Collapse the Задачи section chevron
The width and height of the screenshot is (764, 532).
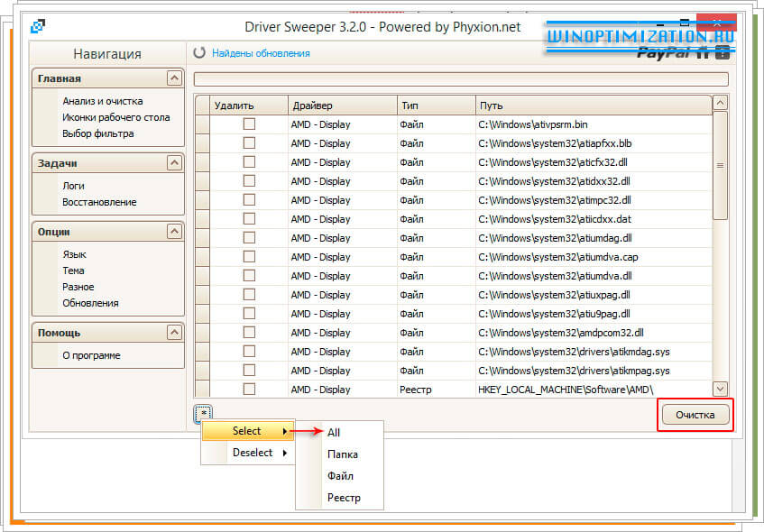(174, 163)
